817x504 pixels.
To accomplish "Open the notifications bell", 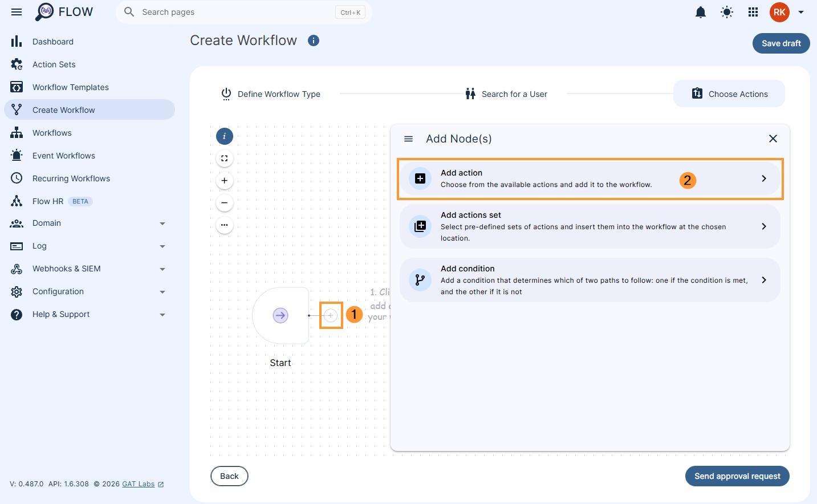I will tap(701, 12).
